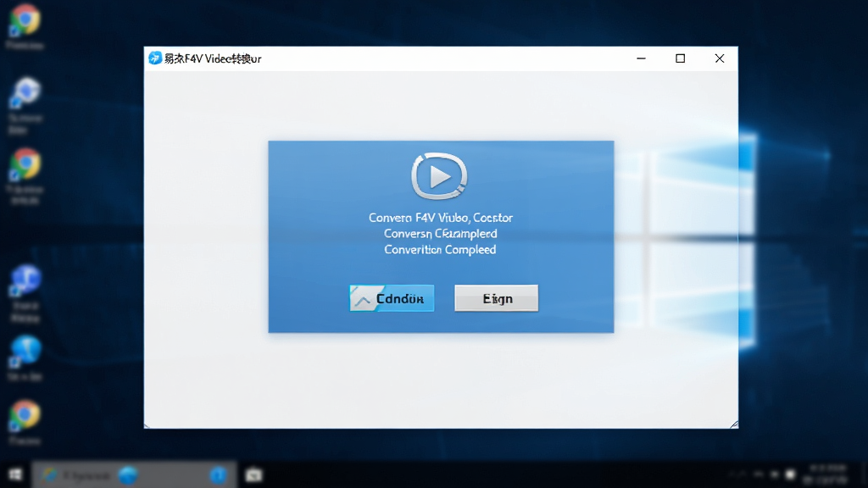
Task: Click the bright white system tray icon
Action: (791, 474)
